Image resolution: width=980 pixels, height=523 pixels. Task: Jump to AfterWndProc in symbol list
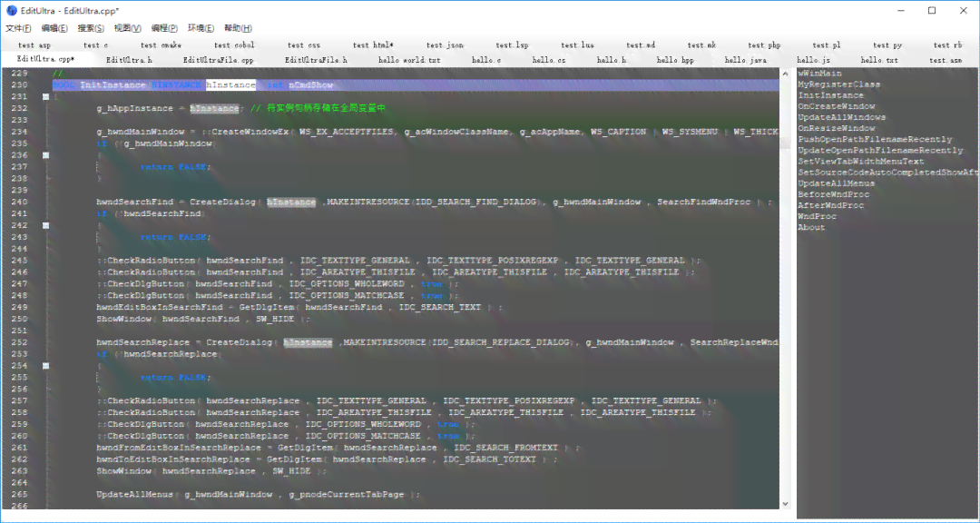pyautogui.click(x=830, y=205)
